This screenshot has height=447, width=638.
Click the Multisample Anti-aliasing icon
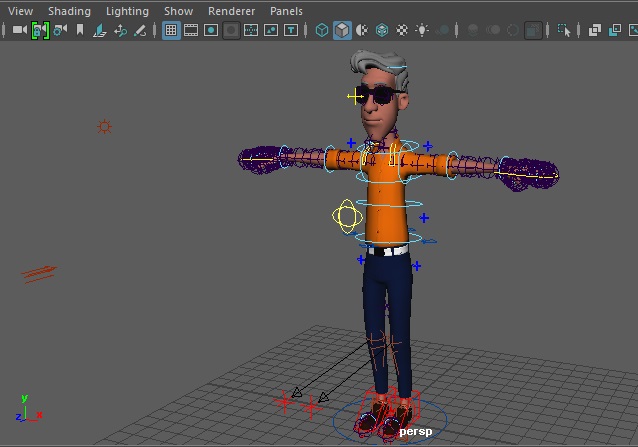point(513,30)
